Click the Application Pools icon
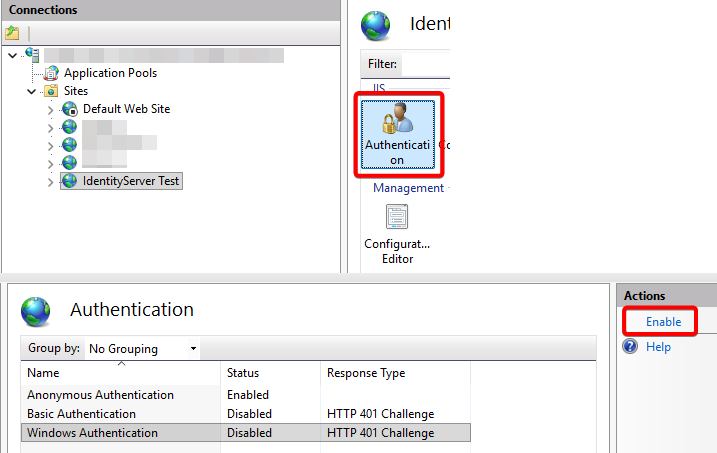717x453 pixels. (x=52, y=73)
